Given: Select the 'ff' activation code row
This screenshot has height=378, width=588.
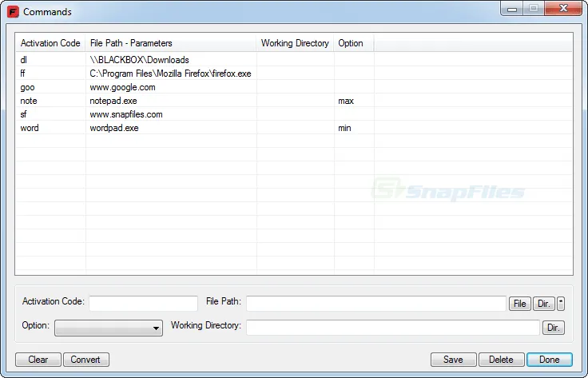Looking at the screenshot, I should (22, 74).
